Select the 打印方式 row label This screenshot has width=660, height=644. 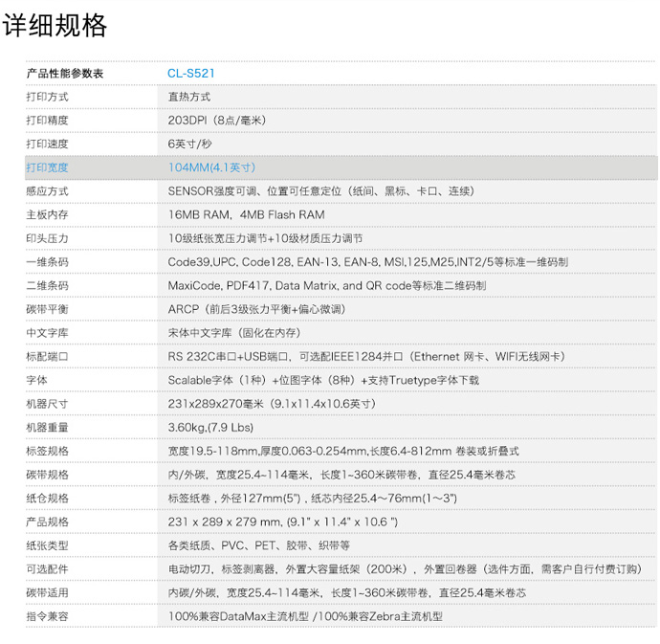point(47,97)
